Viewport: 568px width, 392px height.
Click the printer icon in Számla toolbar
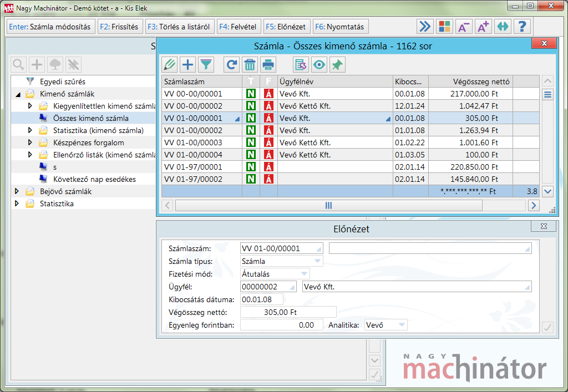tap(268, 65)
